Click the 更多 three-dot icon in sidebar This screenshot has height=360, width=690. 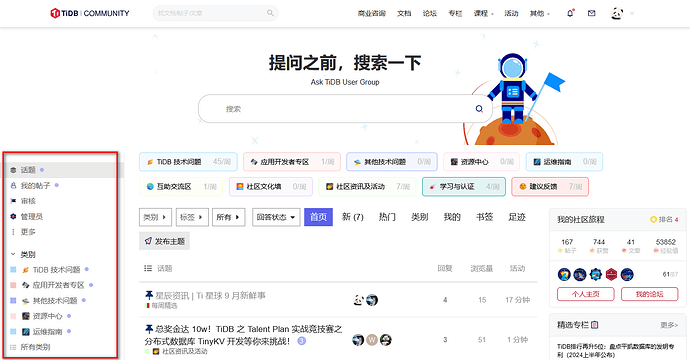pyautogui.click(x=13, y=232)
